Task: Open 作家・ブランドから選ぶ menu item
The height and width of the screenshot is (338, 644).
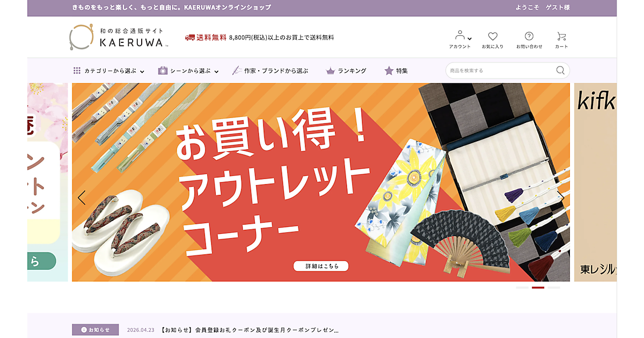Action: [x=270, y=71]
